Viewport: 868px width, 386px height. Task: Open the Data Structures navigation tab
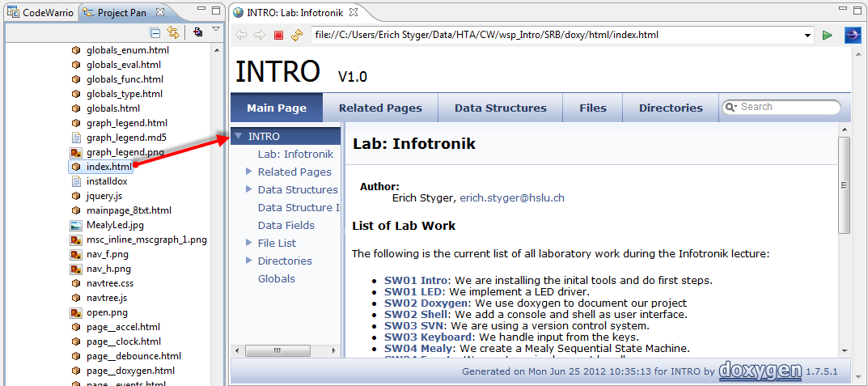(500, 108)
